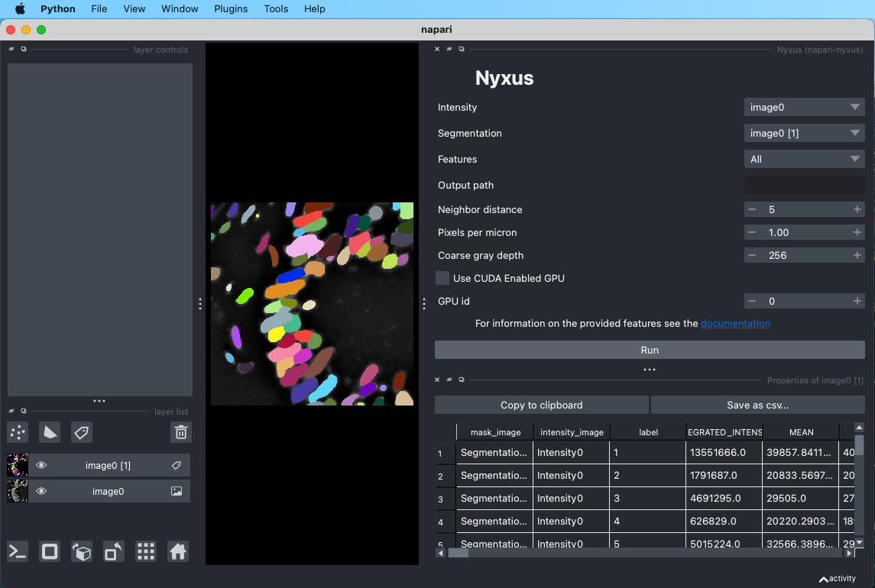The width and height of the screenshot is (875, 588).
Task: Select the intensity_image column header
Action: [x=572, y=432]
